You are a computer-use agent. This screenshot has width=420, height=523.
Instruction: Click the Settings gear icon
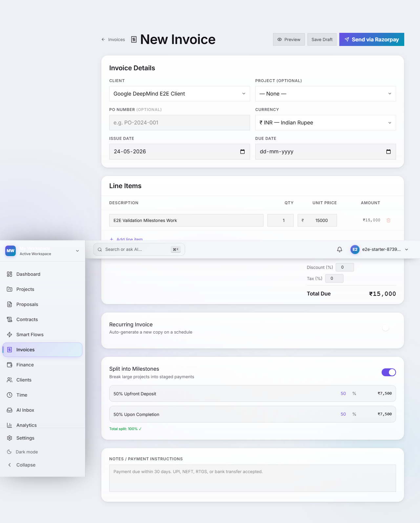point(10,438)
